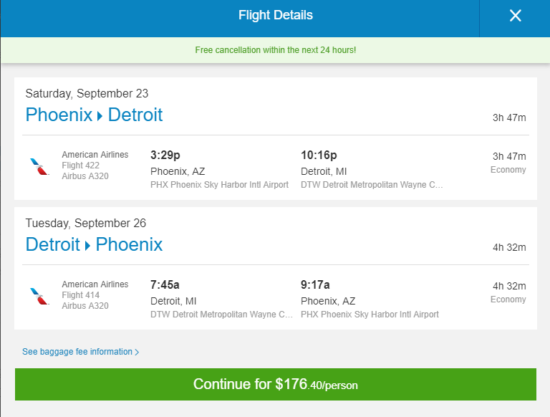Click the Flight Details title
The width and height of the screenshot is (550, 417).
coord(275,15)
